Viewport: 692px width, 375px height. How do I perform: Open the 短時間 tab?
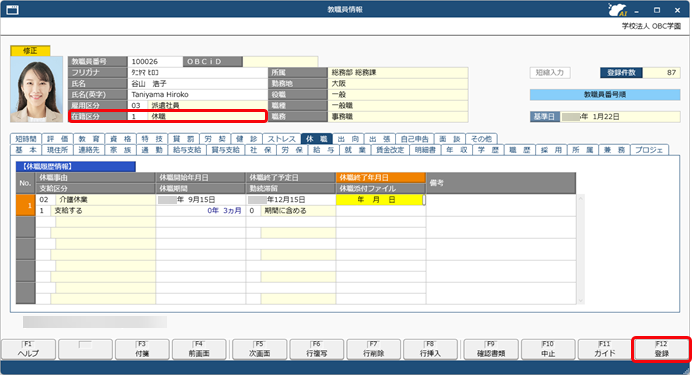pyautogui.click(x=26, y=139)
